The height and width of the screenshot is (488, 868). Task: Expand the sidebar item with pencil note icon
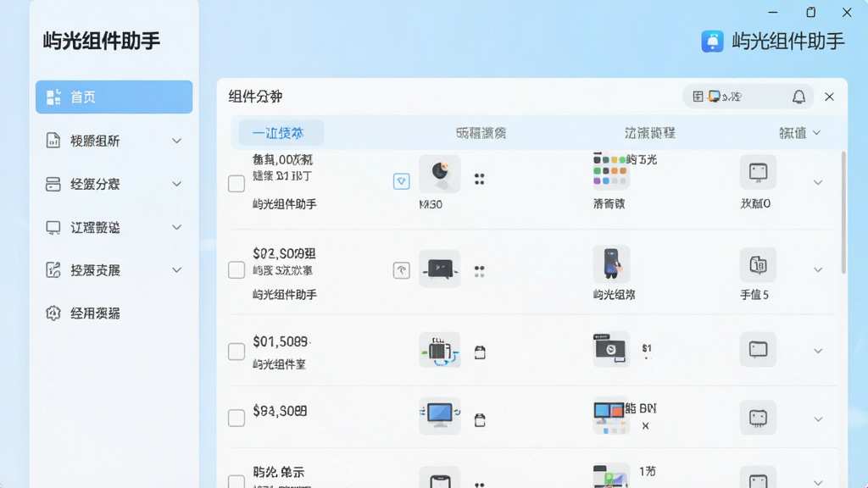[x=176, y=270]
